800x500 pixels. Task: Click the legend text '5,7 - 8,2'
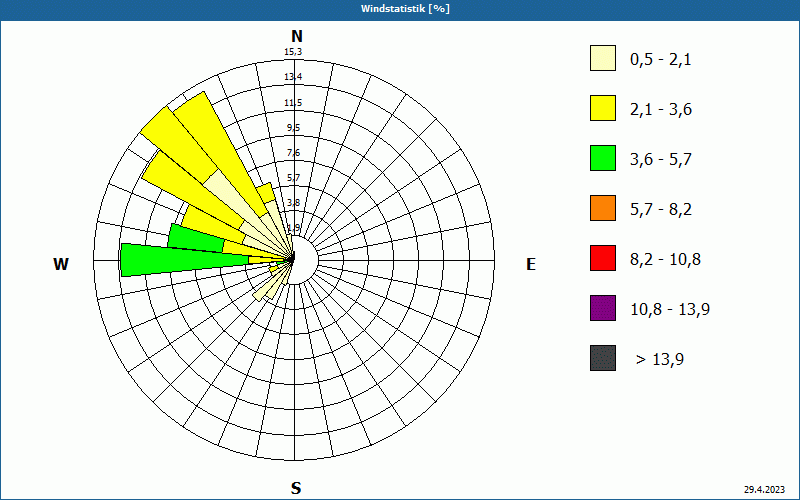click(x=661, y=210)
